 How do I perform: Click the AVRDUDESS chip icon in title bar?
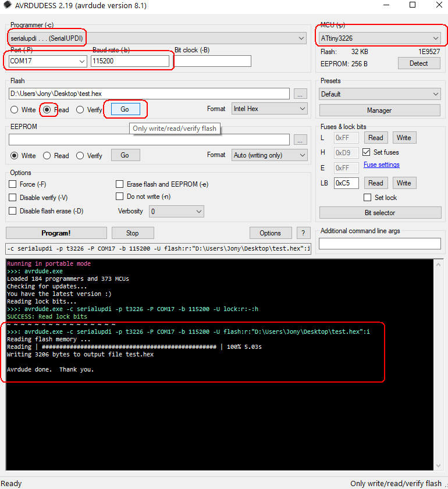pyautogui.click(x=7, y=5)
